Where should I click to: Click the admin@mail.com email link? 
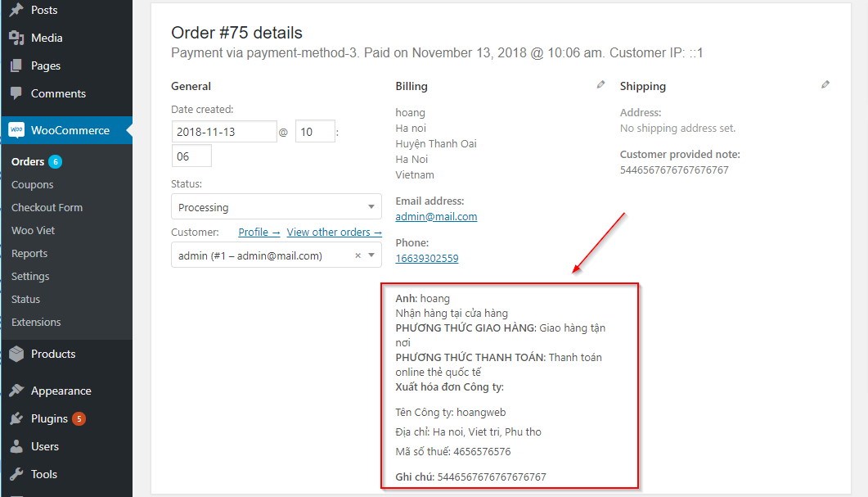tap(436, 217)
